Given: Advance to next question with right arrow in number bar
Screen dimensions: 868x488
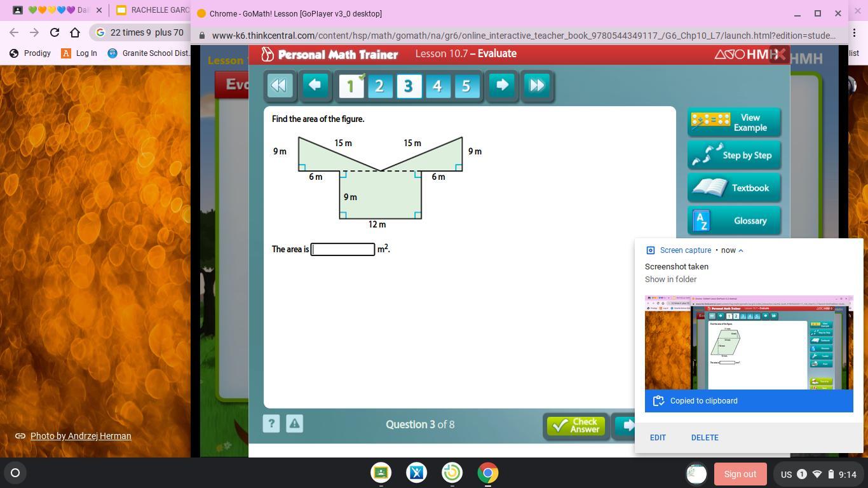Looking at the screenshot, I should coord(502,85).
